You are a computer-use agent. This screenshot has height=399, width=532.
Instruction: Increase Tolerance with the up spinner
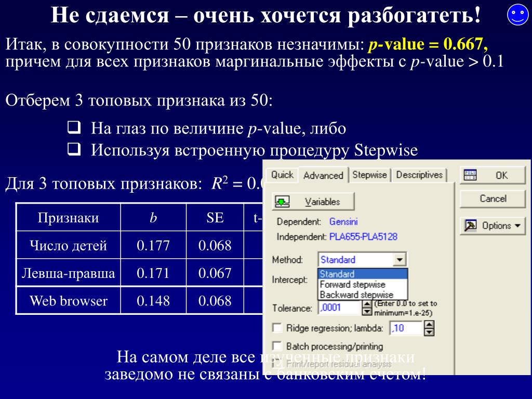[367, 304]
